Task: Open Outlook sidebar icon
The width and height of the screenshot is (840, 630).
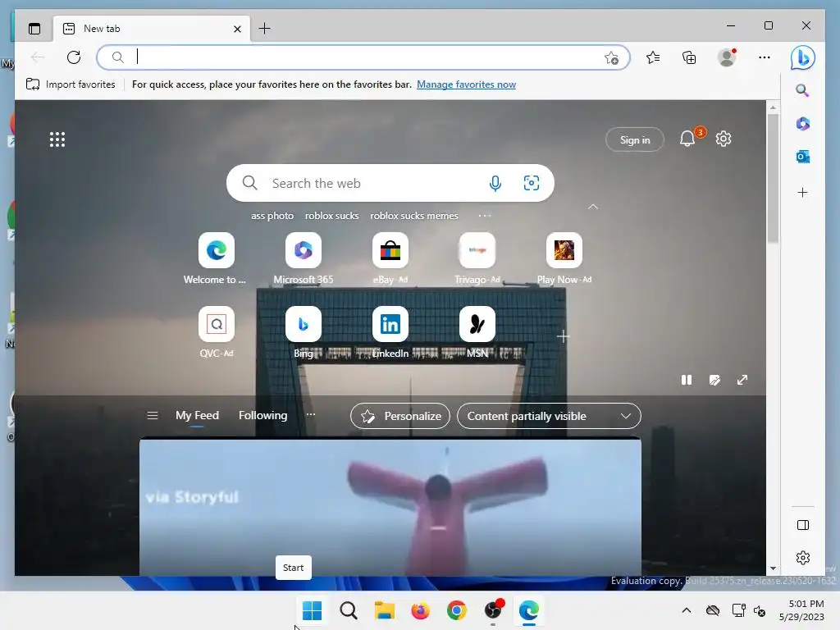Action: click(802, 157)
